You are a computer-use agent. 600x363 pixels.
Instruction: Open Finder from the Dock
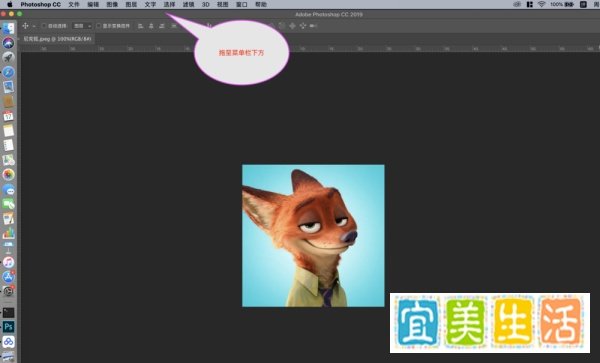(8, 28)
